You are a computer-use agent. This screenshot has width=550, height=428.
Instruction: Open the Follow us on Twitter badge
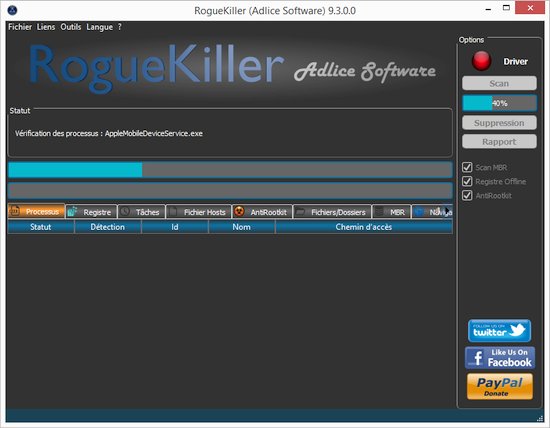click(499, 330)
